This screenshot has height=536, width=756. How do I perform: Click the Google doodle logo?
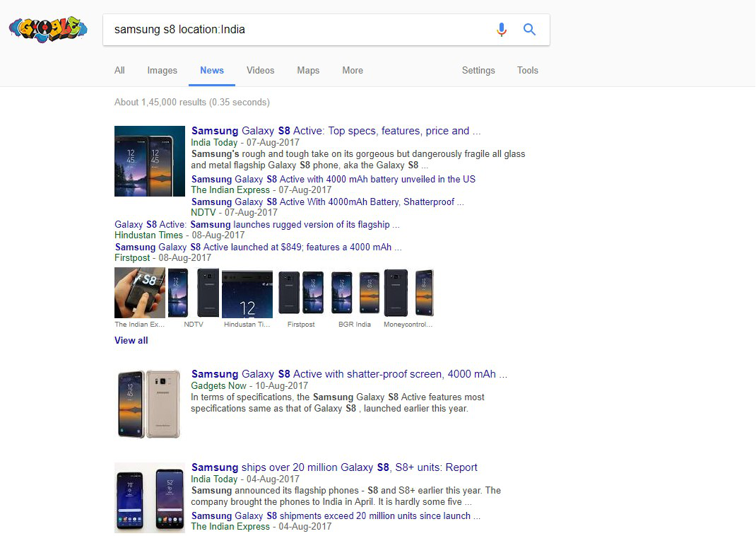48,30
